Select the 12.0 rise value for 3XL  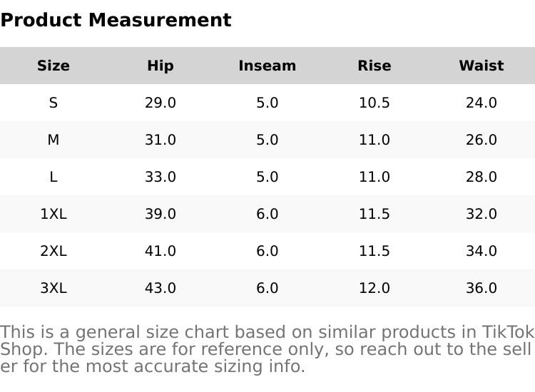(374, 288)
